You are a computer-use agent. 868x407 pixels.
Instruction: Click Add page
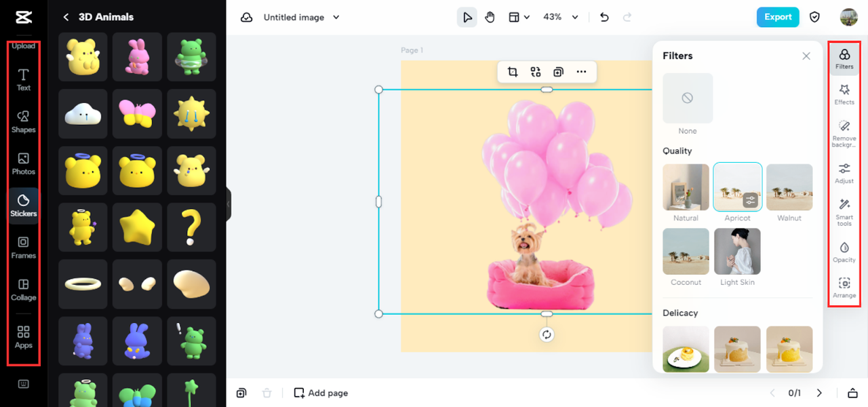pyautogui.click(x=321, y=393)
